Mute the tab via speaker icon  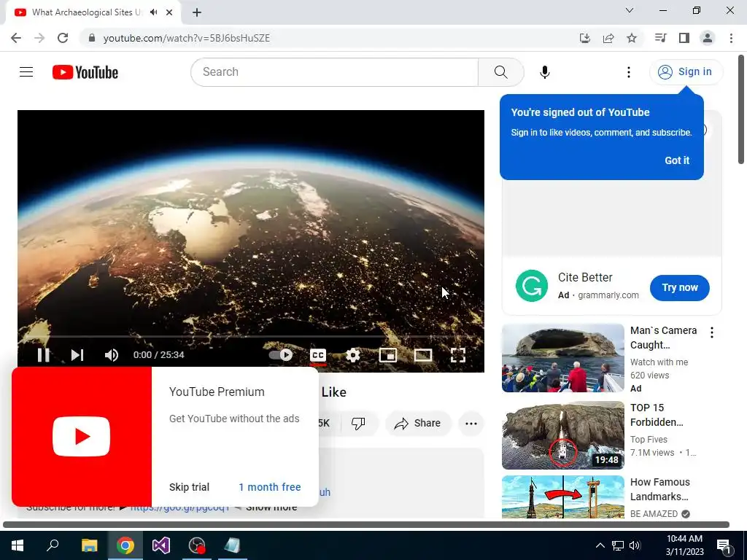[x=153, y=12]
